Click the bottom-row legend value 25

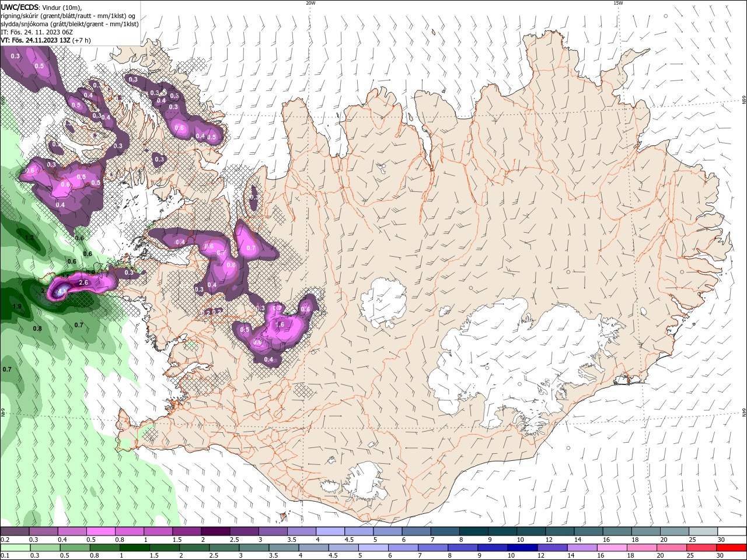coord(689,556)
